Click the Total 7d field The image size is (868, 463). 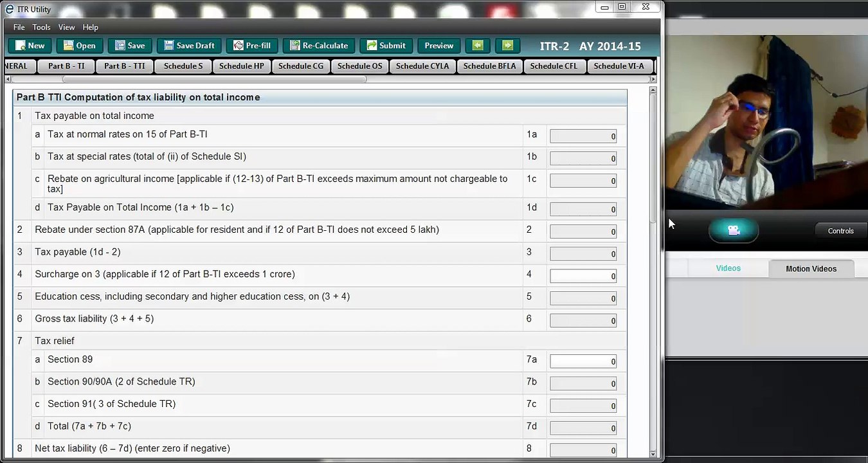tap(583, 428)
